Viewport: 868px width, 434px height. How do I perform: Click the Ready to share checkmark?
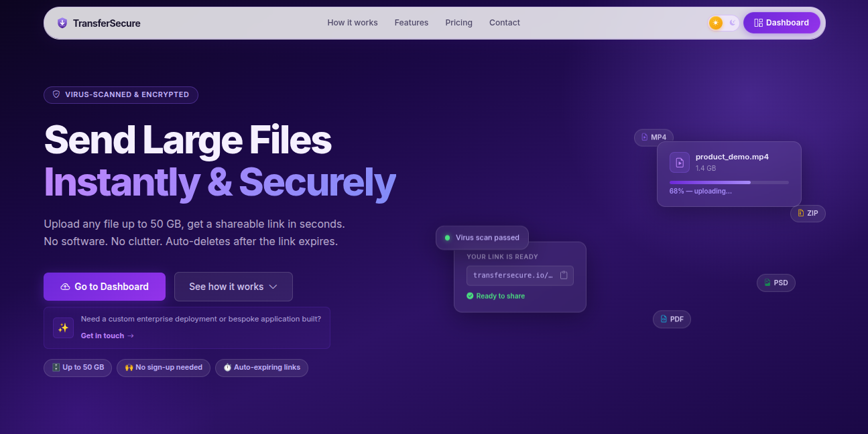pos(470,295)
